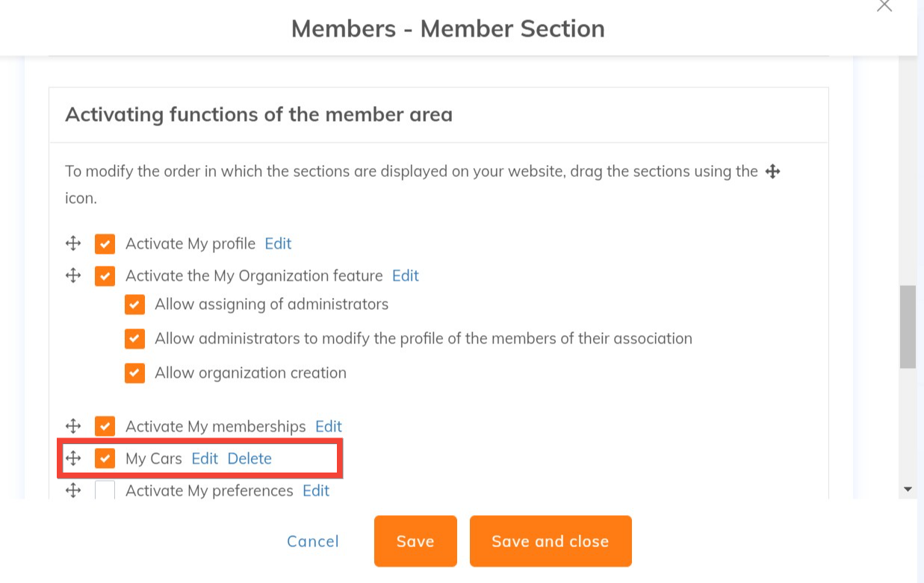Click Save and close button
The image size is (924, 583).
coord(551,541)
